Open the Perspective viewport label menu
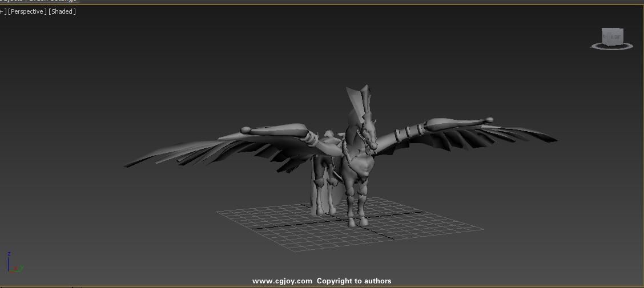The image size is (644, 288). [27, 11]
